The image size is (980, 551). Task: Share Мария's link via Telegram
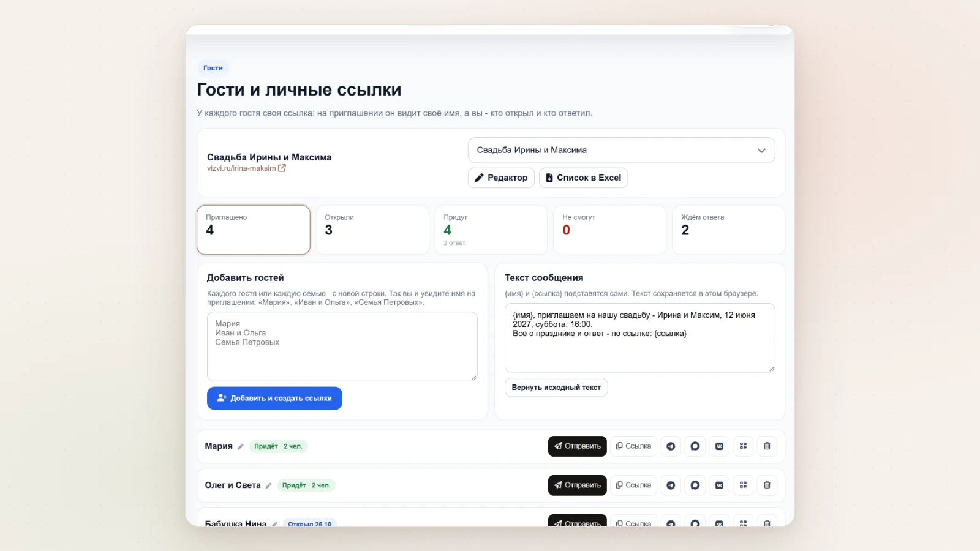671,446
